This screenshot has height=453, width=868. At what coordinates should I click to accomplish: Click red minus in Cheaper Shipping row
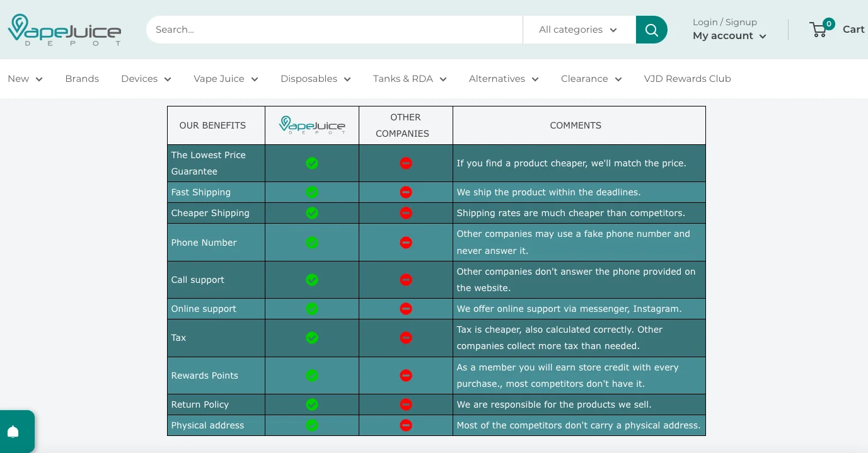[406, 213]
